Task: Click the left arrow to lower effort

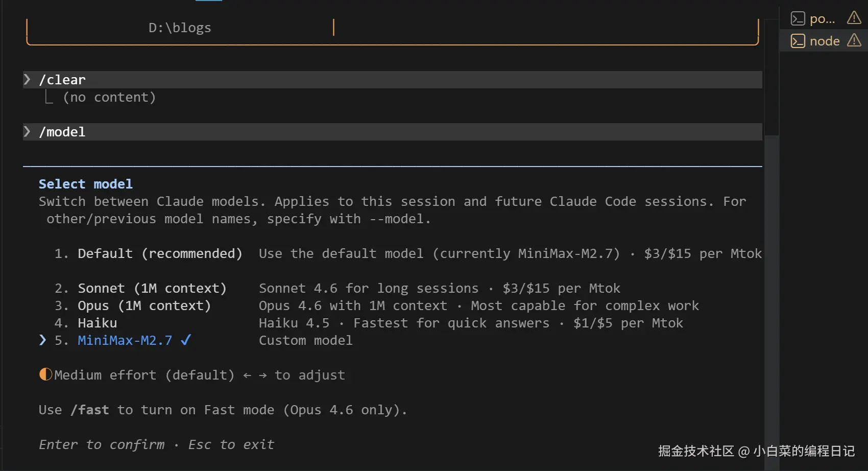Action: coord(247,375)
